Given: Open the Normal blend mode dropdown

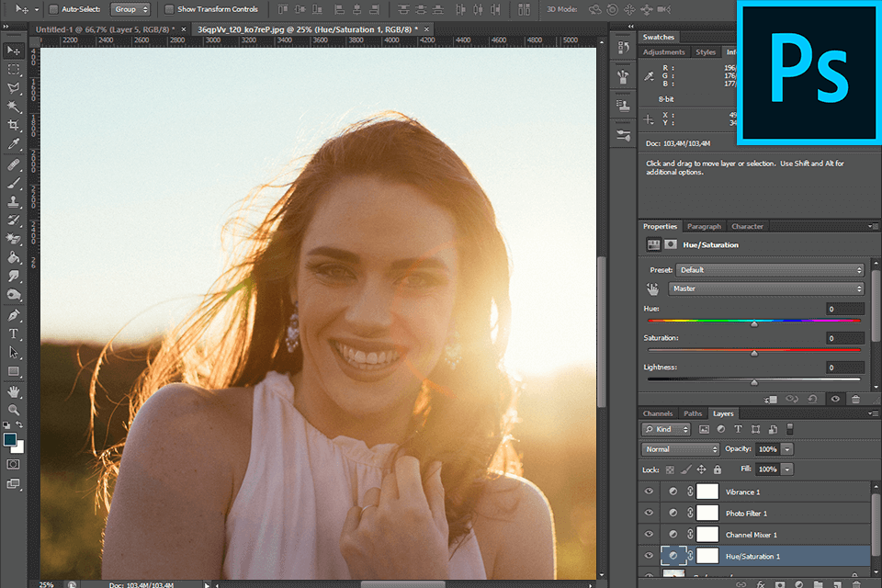Looking at the screenshot, I should (x=680, y=449).
